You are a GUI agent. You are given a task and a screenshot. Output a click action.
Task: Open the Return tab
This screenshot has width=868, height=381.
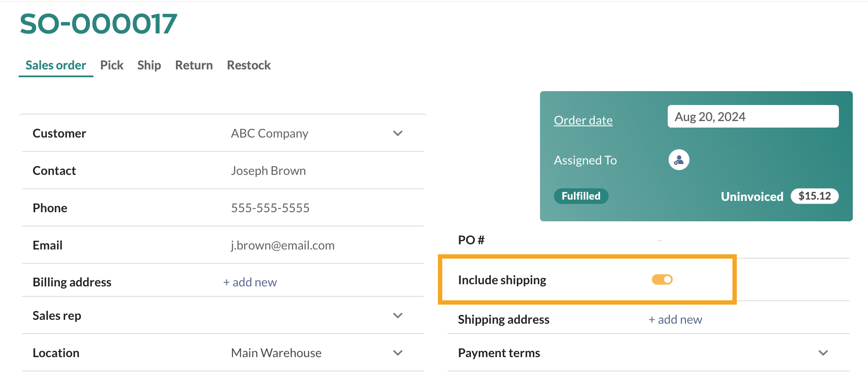tap(194, 65)
